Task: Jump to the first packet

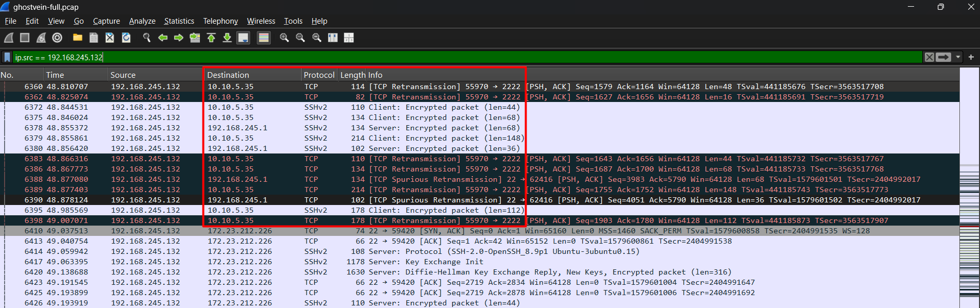Action: 211,38
